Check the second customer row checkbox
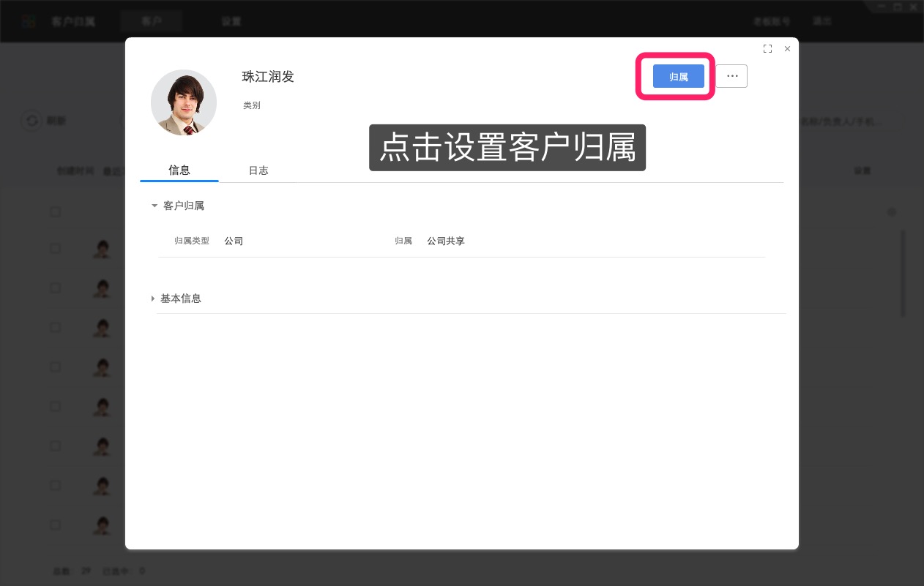Screen dimensions: 924x586 click(x=55, y=288)
